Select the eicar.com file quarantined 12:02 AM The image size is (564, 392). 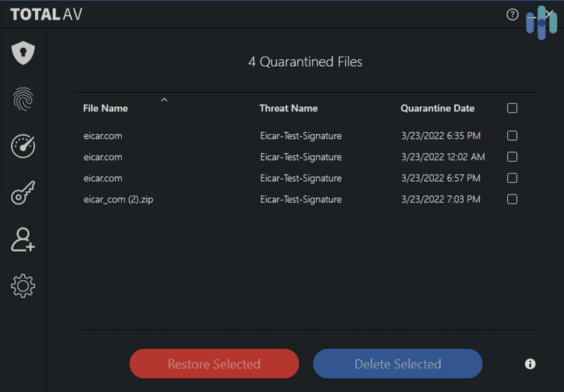512,157
